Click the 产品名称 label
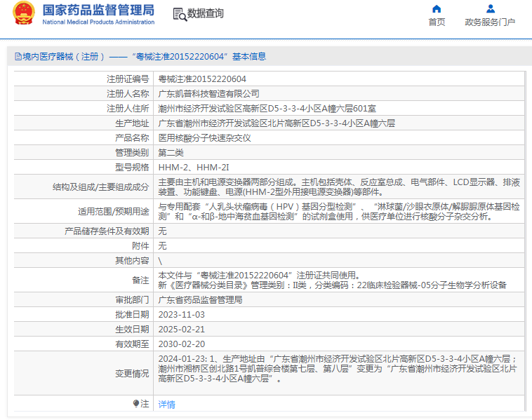The image size is (532, 420). 132,138
